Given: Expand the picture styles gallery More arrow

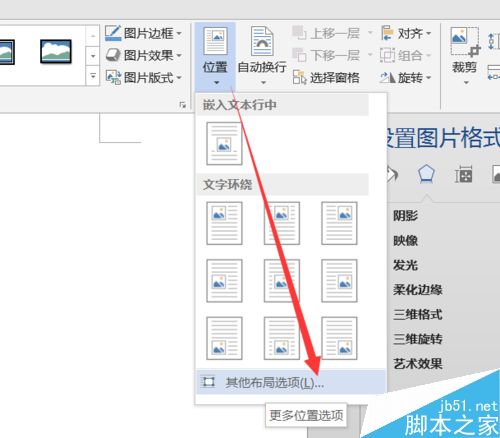Looking at the screenshot, I should [93, 76].
